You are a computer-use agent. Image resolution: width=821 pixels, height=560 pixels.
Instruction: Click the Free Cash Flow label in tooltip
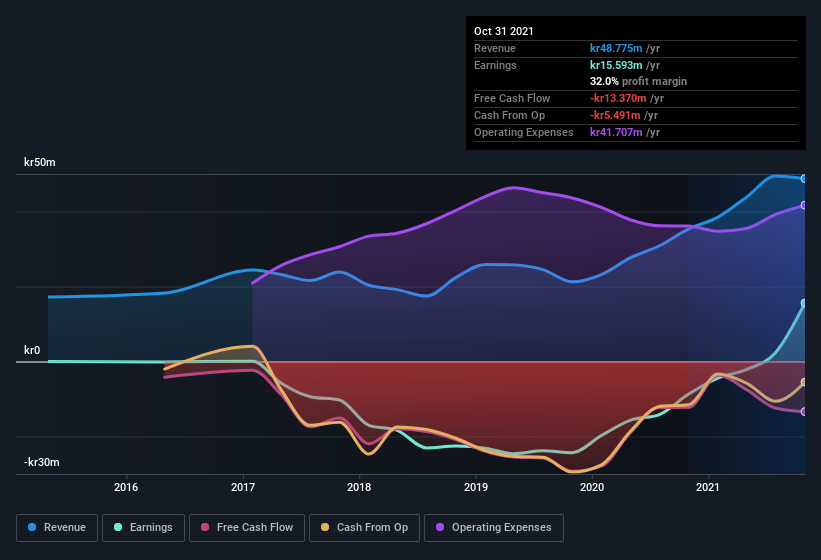tap(512, 98)
